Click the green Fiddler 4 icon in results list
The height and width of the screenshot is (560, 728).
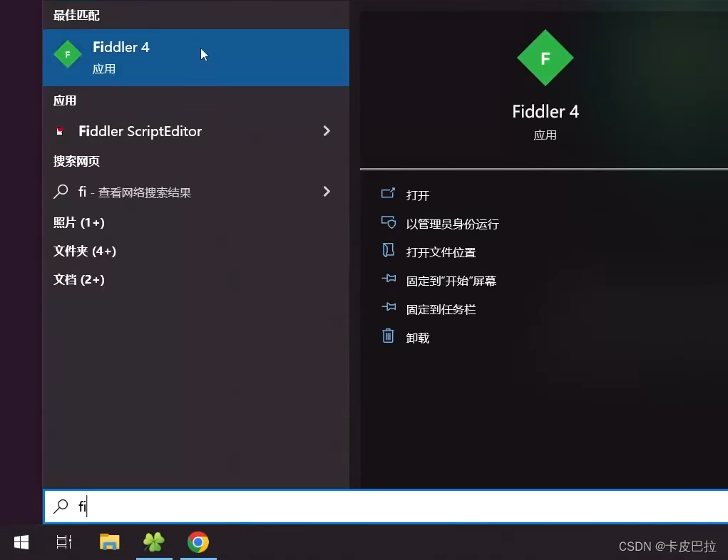[x=68, y=55]
